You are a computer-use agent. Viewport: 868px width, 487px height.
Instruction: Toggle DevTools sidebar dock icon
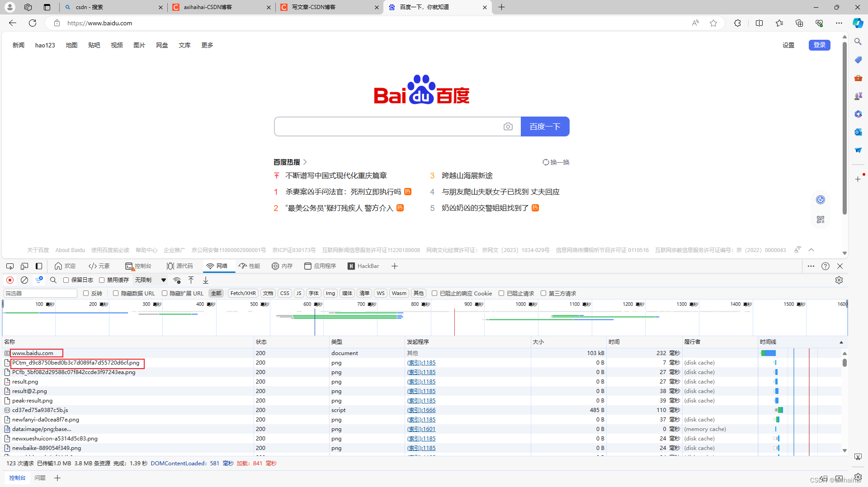[x=39, y=266]
